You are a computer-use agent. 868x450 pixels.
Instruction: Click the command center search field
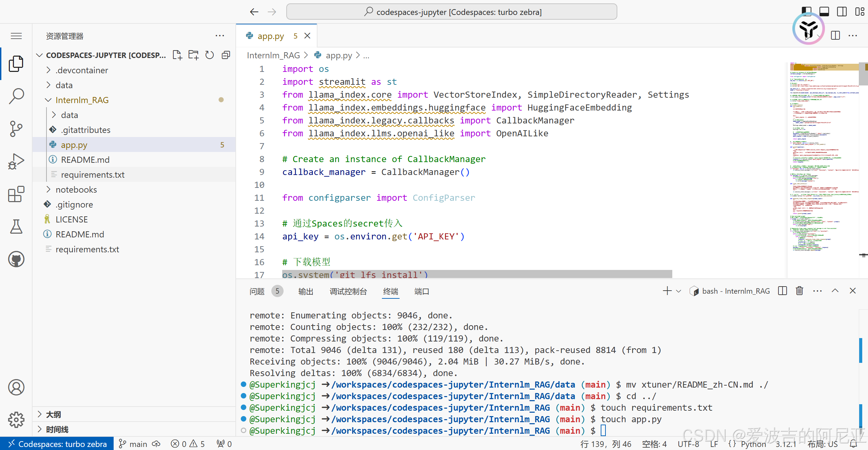[x=451, y=12]
